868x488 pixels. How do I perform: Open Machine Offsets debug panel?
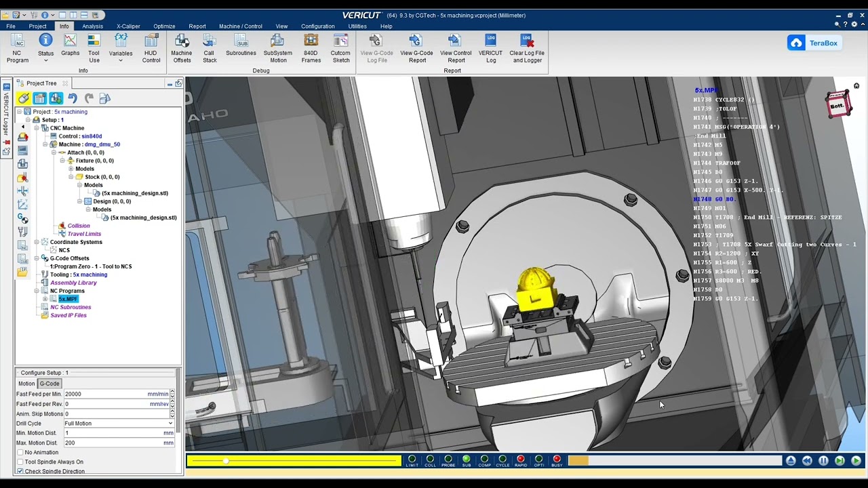pos(182,49)
